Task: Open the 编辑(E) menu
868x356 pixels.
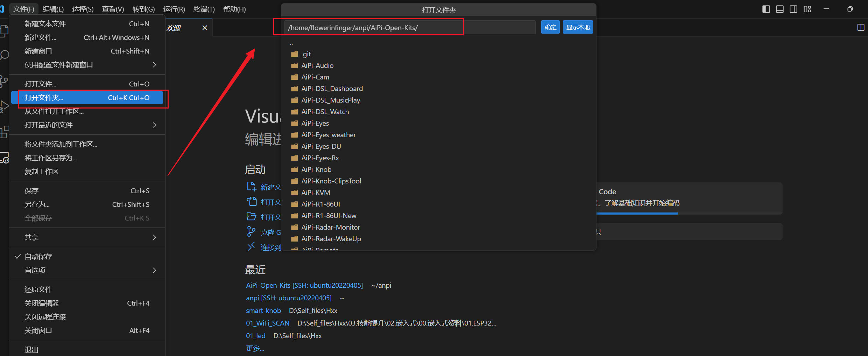Action: (x=53, y=9)
